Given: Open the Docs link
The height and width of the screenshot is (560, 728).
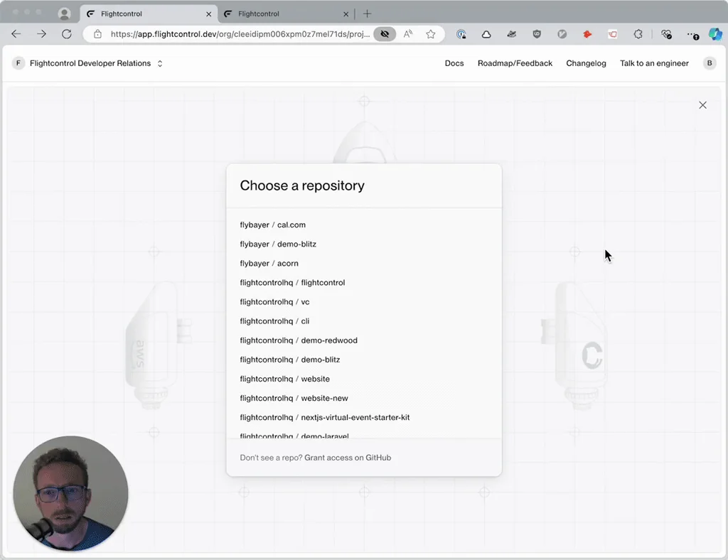Looking at the screenshot, I should [454, 63].
